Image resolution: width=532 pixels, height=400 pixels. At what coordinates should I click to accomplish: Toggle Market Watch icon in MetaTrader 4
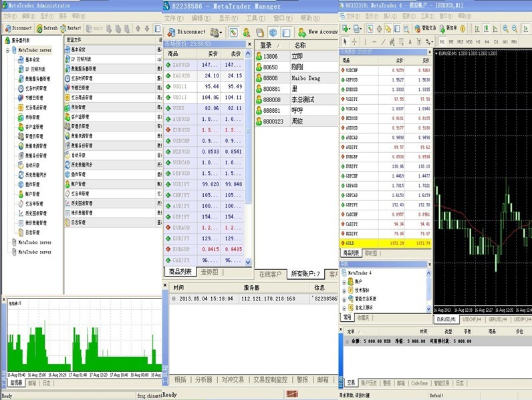point(370,29)
